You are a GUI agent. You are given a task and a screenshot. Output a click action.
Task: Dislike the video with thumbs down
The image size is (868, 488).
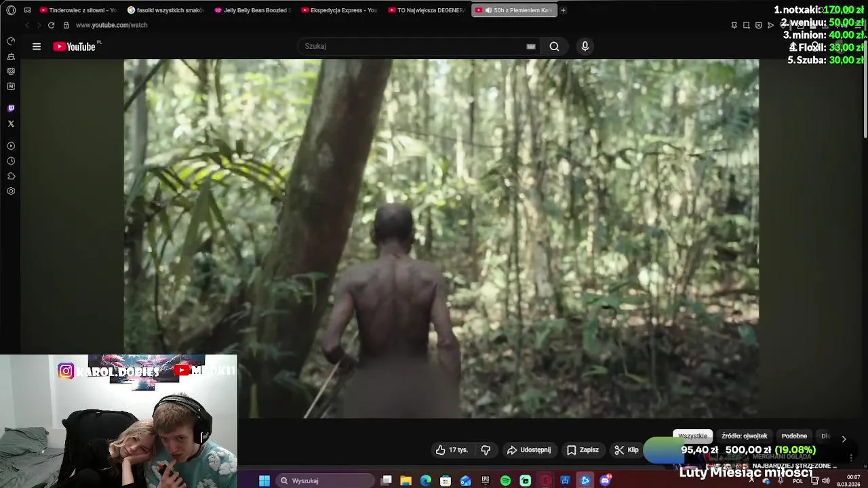click(x=486, y=450)
